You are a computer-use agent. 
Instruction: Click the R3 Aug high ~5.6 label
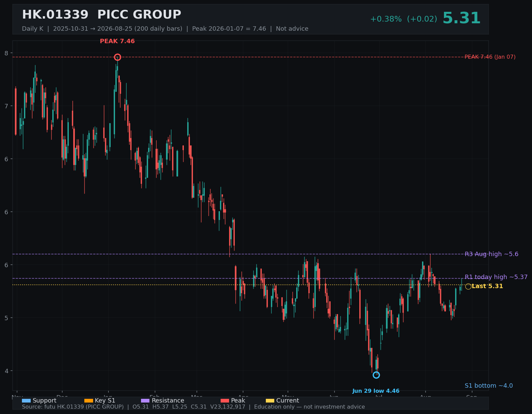pos(492,254)
